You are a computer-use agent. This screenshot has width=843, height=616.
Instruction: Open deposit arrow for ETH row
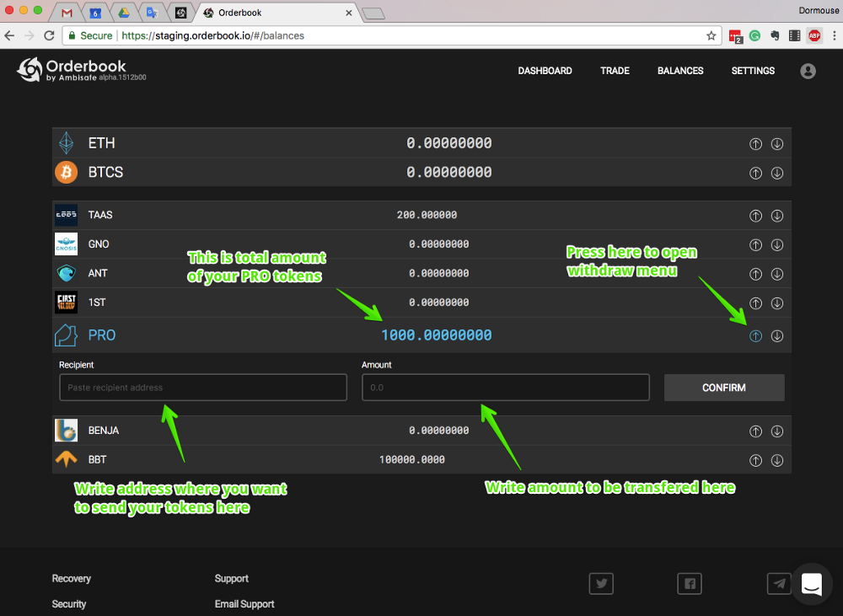(777, 143)
